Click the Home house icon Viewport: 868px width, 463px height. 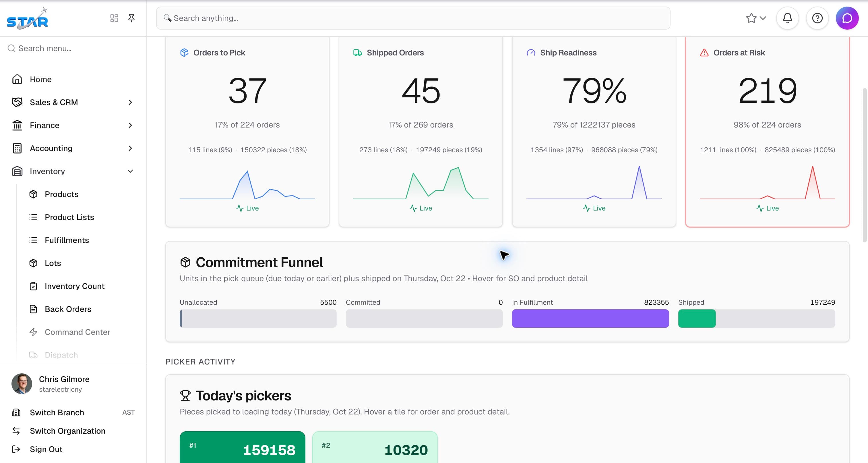tap(17, 79)
